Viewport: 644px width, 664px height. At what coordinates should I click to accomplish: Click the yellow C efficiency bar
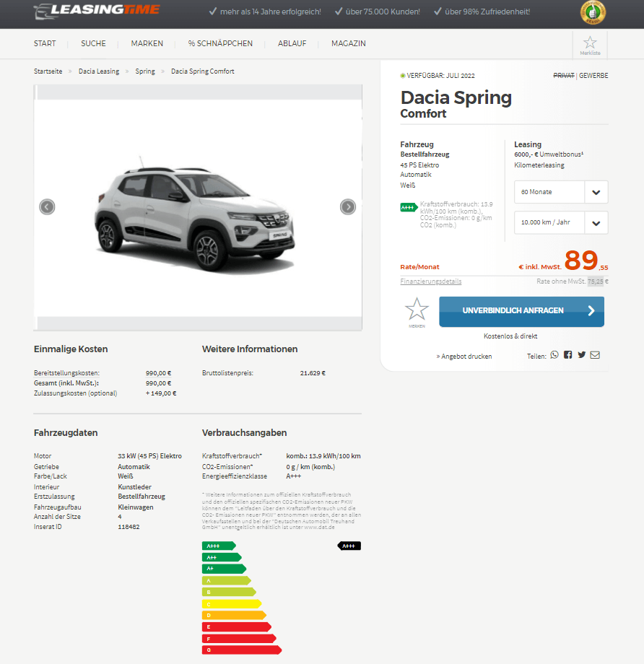pyautogui.click(x=232, y=604)
